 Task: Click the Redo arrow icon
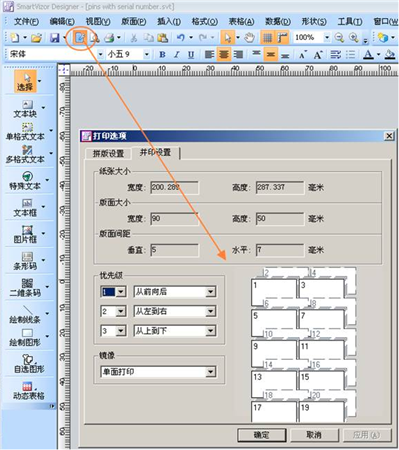tap(203, 38)
